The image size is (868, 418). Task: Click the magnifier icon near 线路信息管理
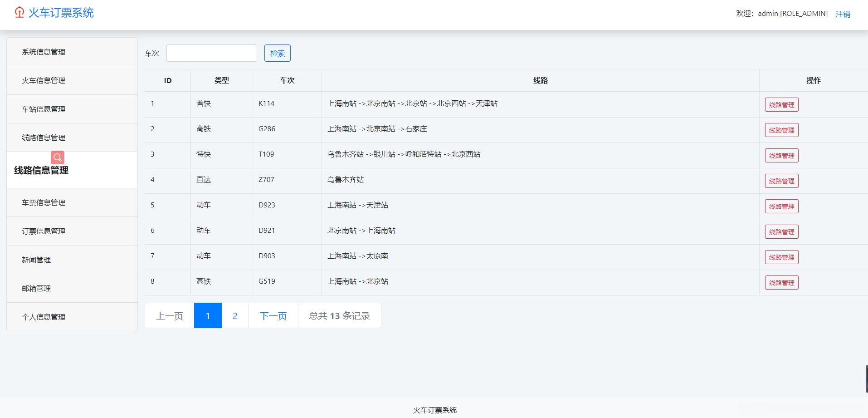pos(58,157)
